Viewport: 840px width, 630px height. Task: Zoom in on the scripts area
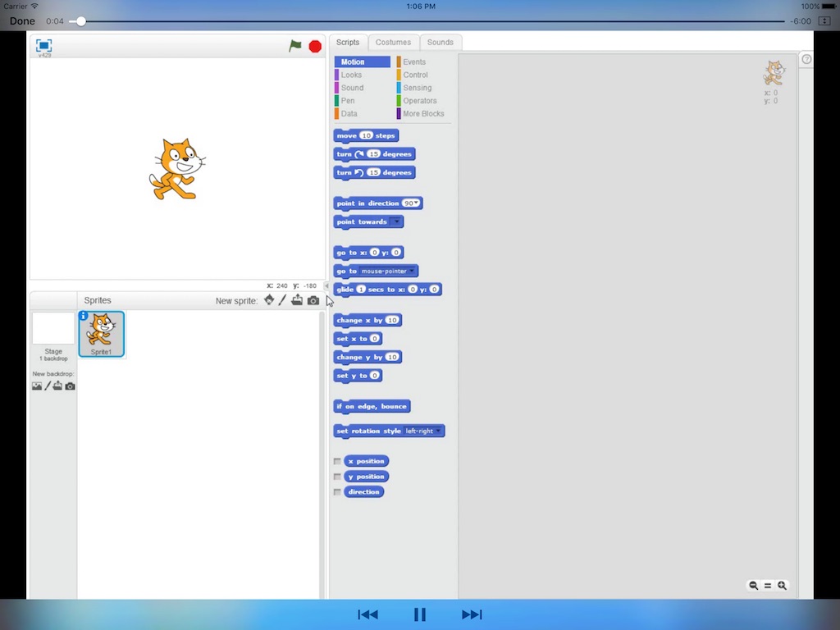[782, 586]
